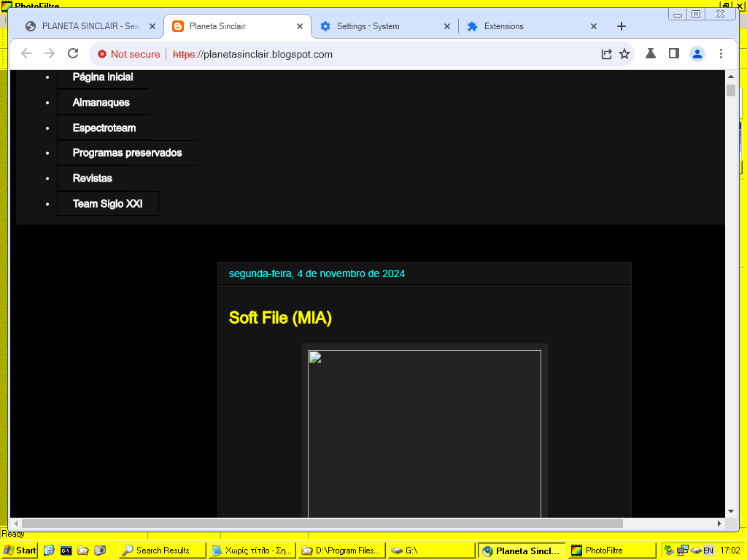Bookmark this page with the star

tap(624, 54)
